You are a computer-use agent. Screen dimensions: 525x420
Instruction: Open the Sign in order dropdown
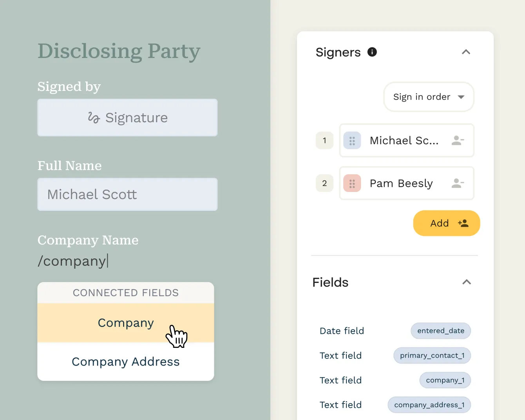tap(429, 97)
